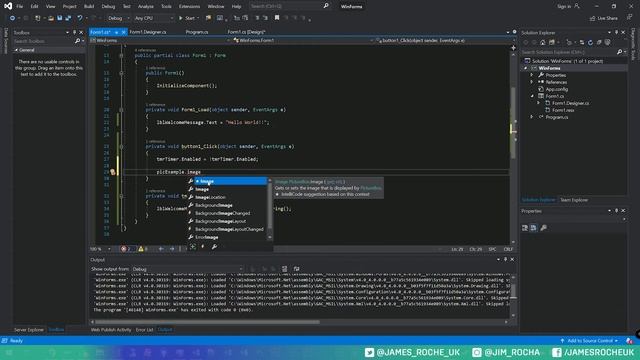Open the Extensions menu
The image size is (640, 360).
[x=189, y=7]
